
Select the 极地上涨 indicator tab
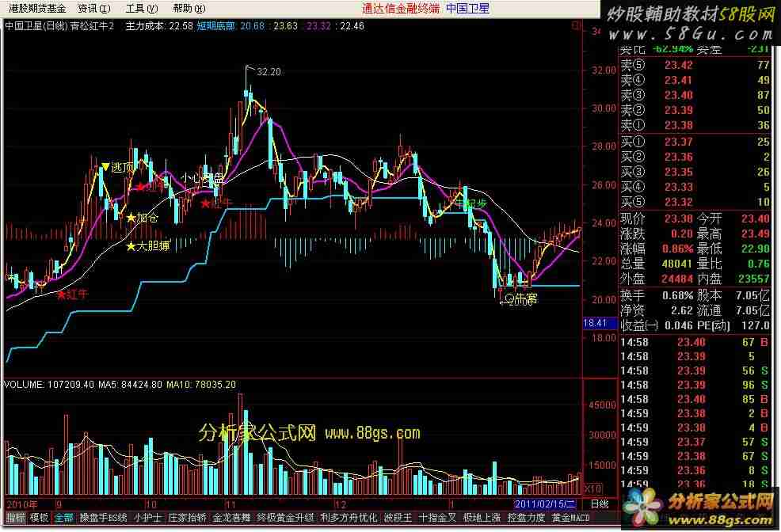(x=482, y=518)
